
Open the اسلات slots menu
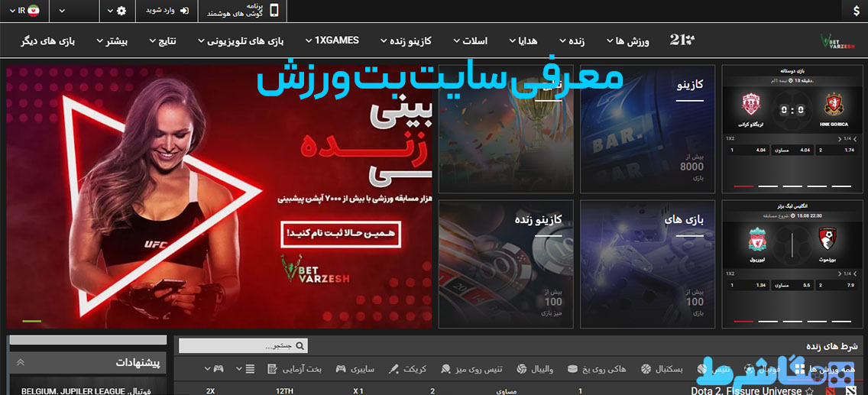tap(471, 41)
